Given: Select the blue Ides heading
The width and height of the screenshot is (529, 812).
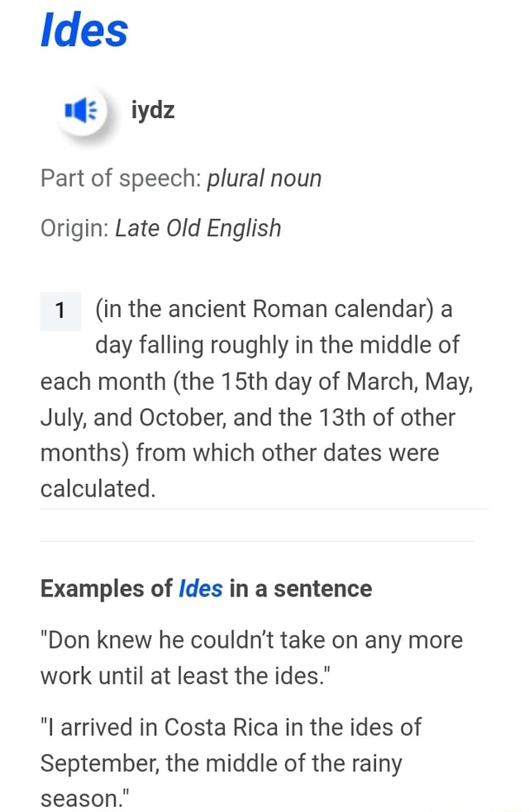Looking at the screenshot, I should (x=83, y=31).
